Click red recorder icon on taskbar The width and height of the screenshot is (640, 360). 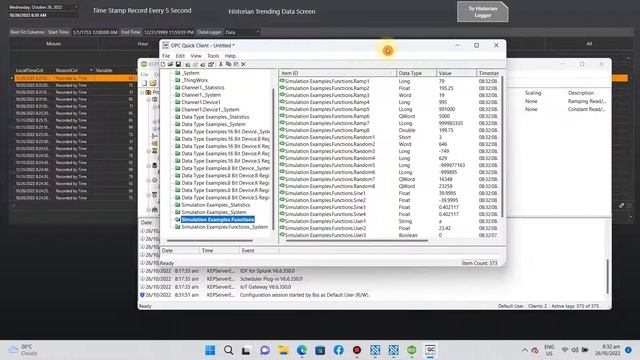[x=357, y=350]
